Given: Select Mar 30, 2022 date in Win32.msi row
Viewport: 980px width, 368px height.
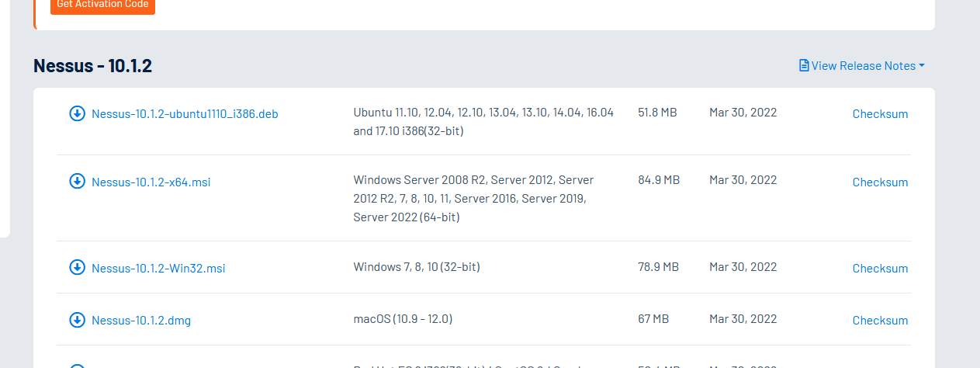Looking at the screenshot, I should tap(743, 267).
